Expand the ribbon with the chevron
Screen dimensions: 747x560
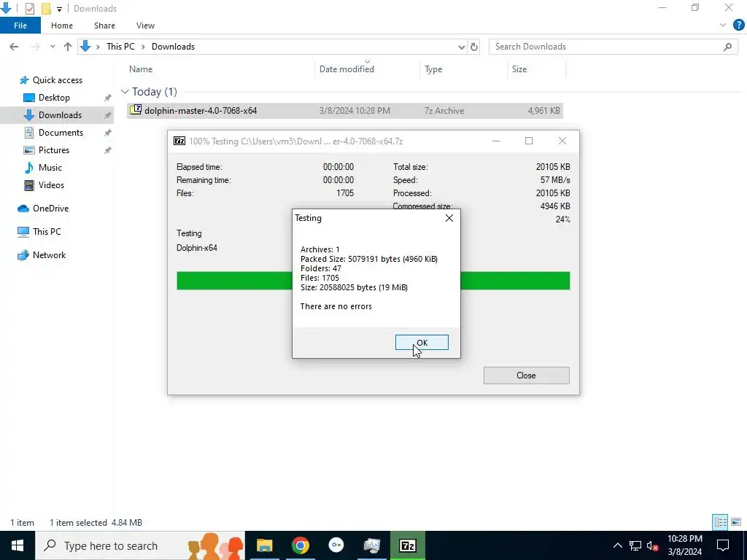(x=723, y=26)
